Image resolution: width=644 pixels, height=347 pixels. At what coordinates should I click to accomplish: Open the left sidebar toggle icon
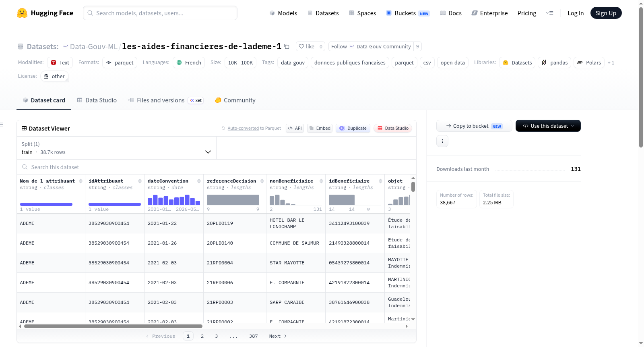point(2,125)
